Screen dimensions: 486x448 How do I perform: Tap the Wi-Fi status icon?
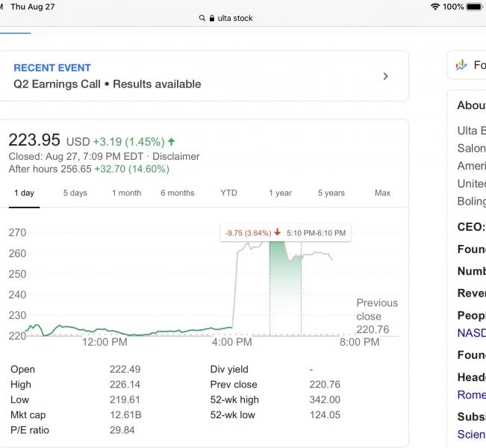435,7
